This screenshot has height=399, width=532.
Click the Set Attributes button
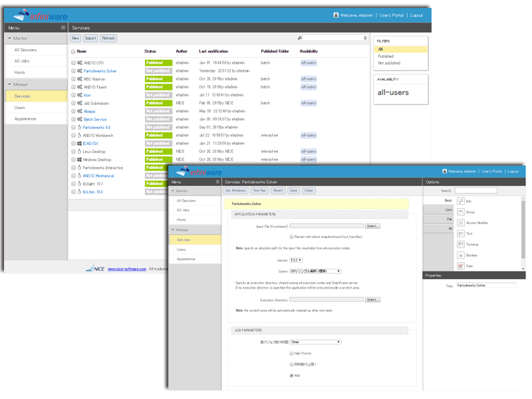point(235,191)
